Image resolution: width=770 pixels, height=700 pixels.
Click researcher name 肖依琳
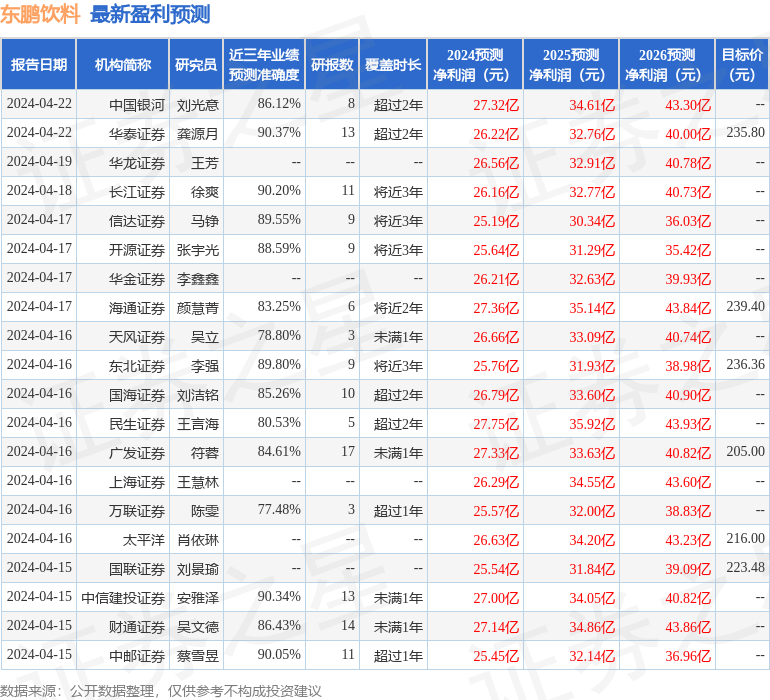click(x=197, y=540)
